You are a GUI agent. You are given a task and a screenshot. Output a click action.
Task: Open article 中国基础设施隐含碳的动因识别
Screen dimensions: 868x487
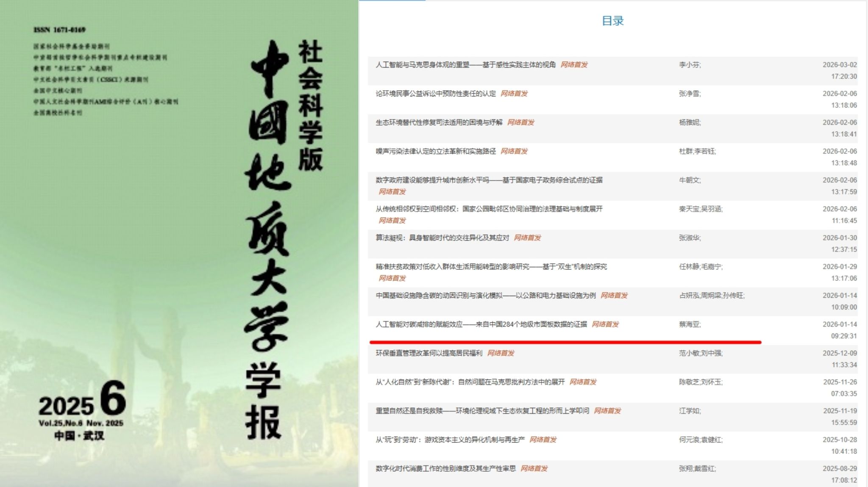click(485, 295)
